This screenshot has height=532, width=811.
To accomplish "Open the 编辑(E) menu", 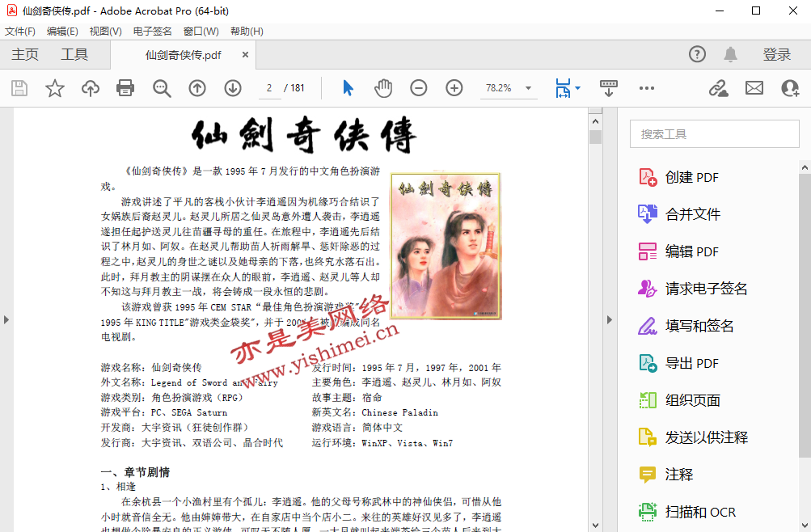I will [62, 31].
